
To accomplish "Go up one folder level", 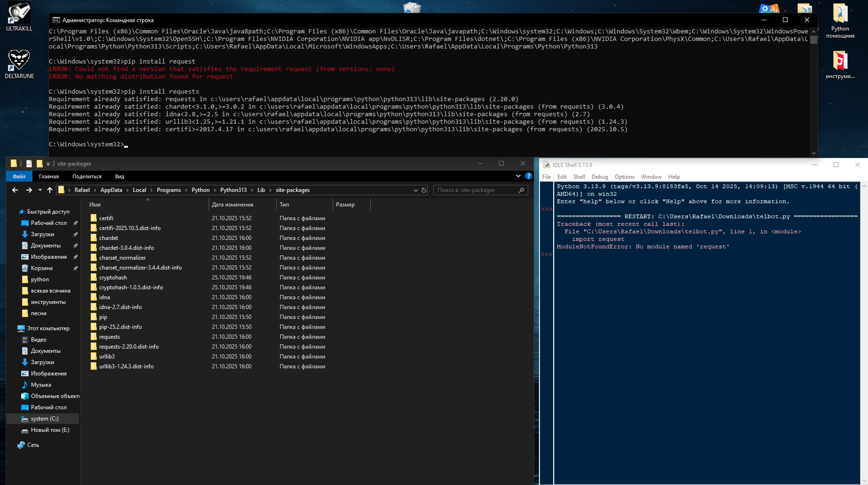I will tap(50, 190).
